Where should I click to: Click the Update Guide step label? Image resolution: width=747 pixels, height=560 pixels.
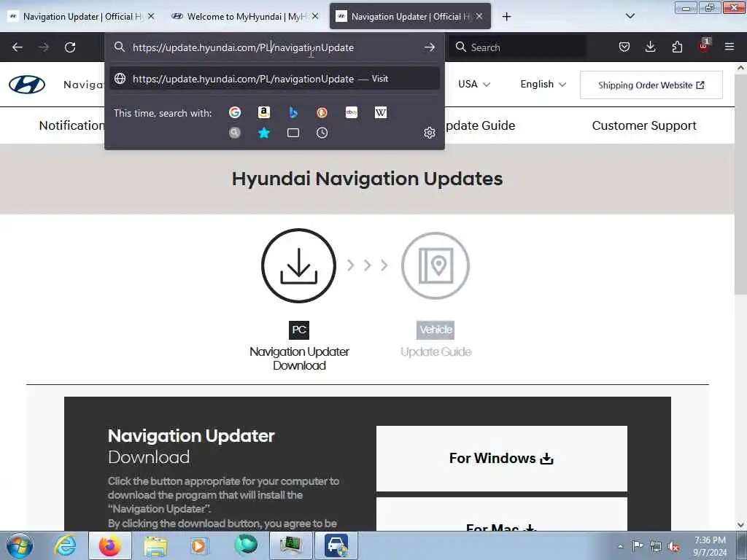(436, 352)
